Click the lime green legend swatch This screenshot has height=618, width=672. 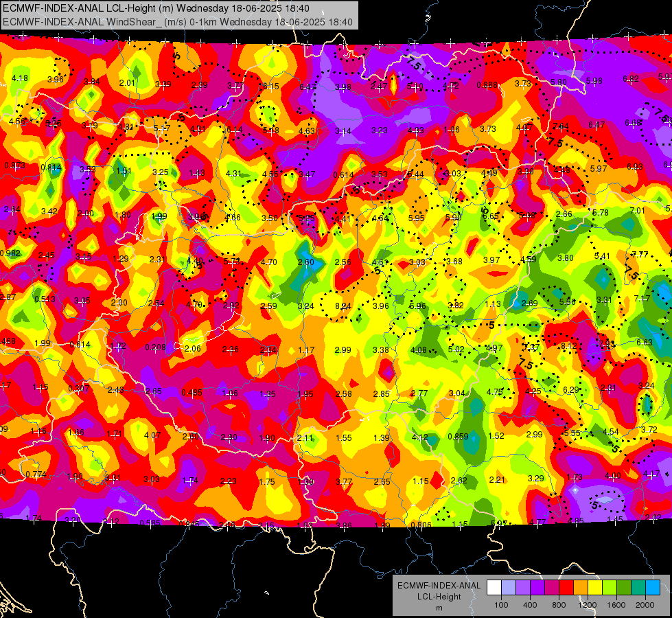coord(610,587)
